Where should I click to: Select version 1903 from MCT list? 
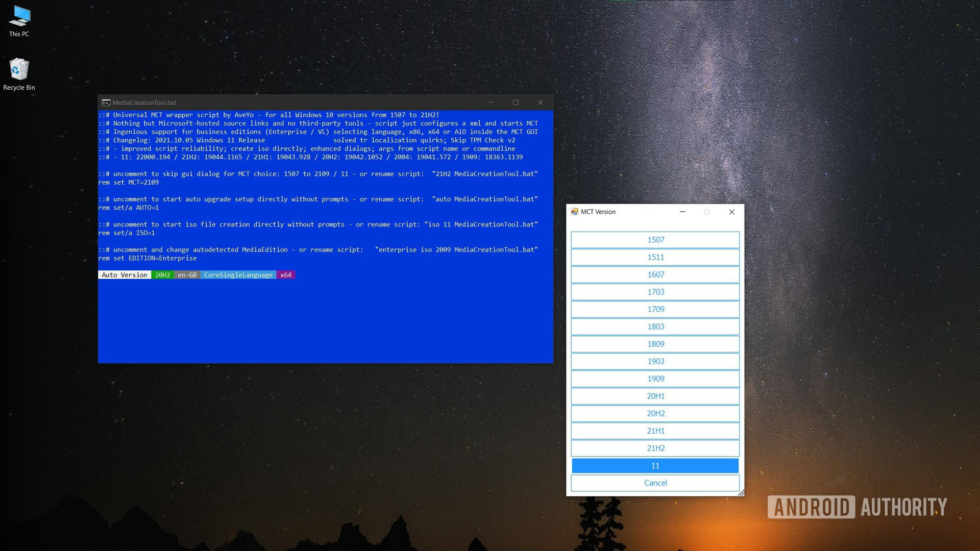655,361
